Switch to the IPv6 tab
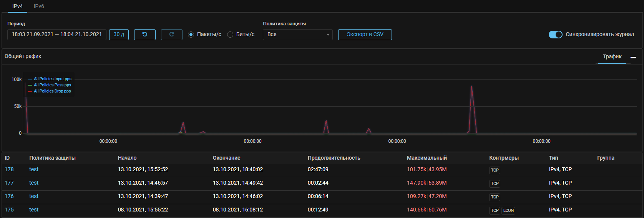 [39, 6]
